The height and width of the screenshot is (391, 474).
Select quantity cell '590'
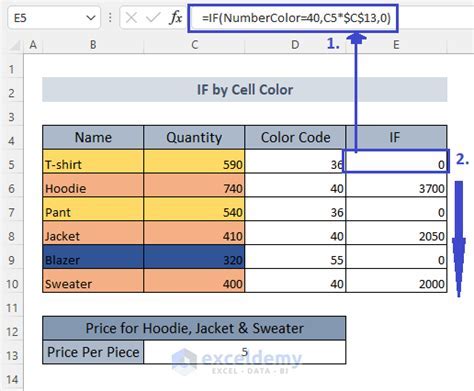coord(194,161)
